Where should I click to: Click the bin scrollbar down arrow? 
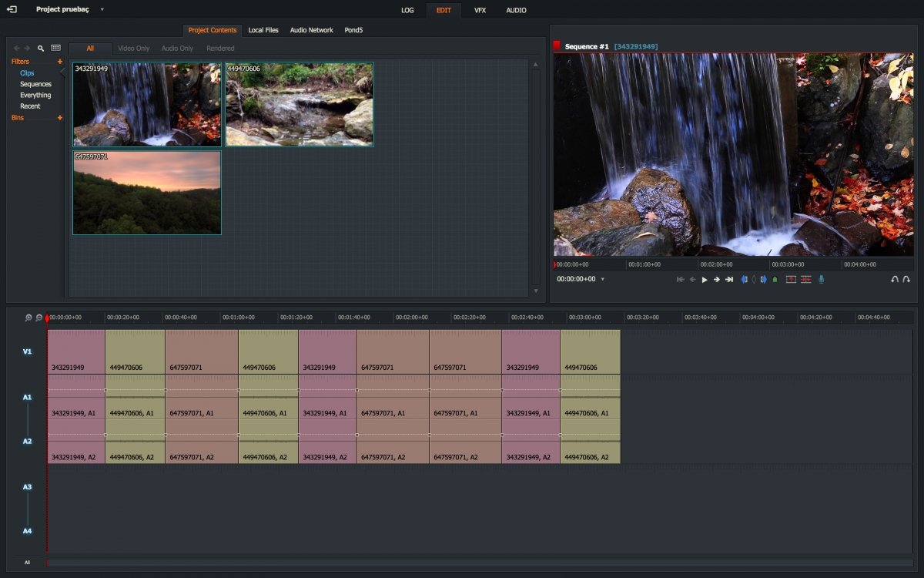[x=536, y=291]
